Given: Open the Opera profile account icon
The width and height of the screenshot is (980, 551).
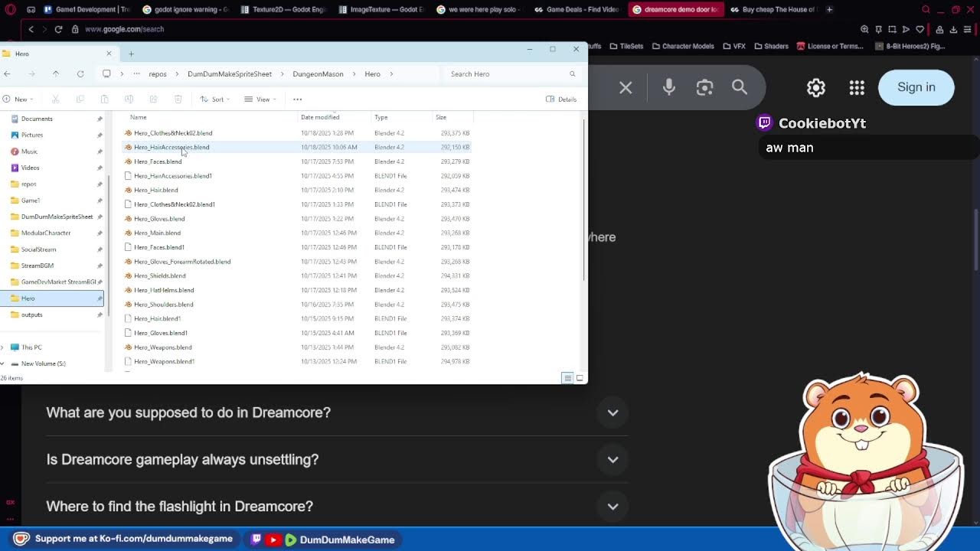Looking at the screenshot, I should pyautogui.click(x=939, y=29).
